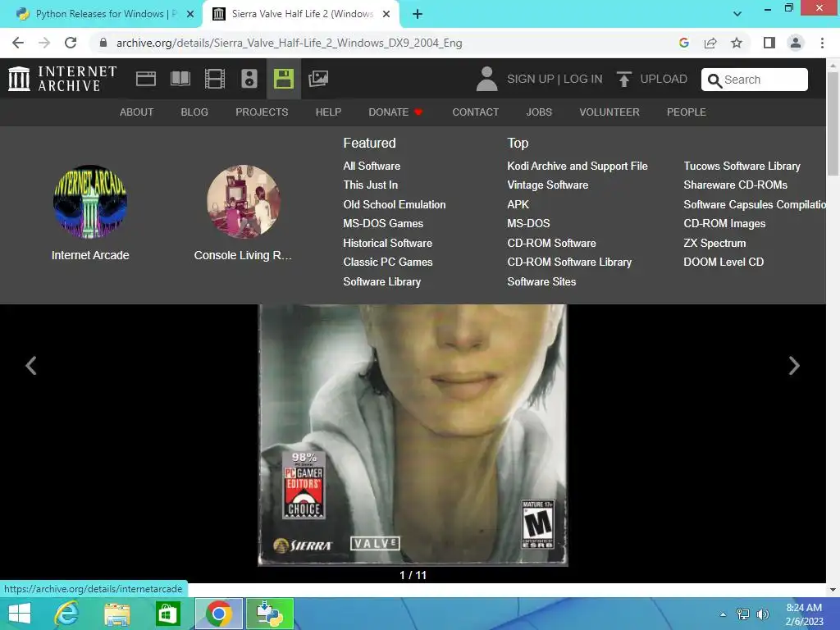Viewport: 840px width, 630px height.
Task: Click the Half-Life 2 cover image
Action: 413,435
